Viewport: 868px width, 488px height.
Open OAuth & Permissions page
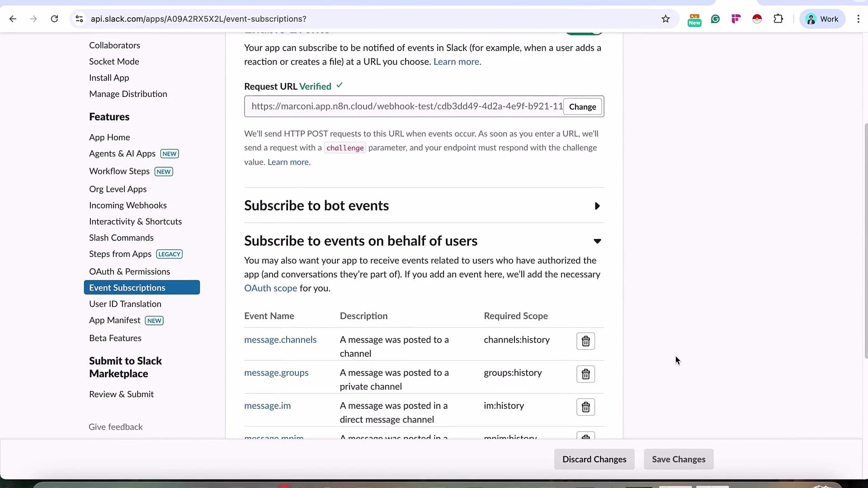pyautogui.click(x=129, y=272)
